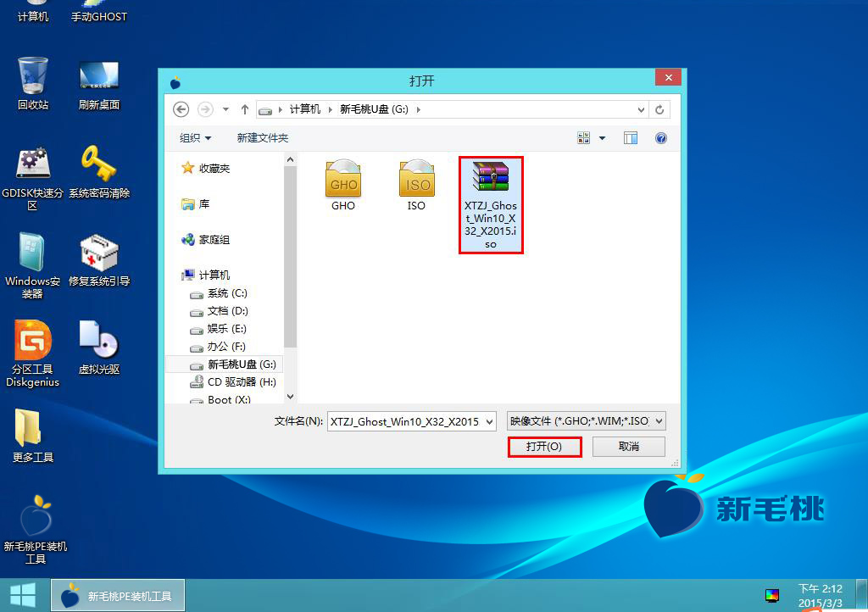Open the 组织 dropdown menu
This screenshot has width=868, height=612.
point(195,138)
